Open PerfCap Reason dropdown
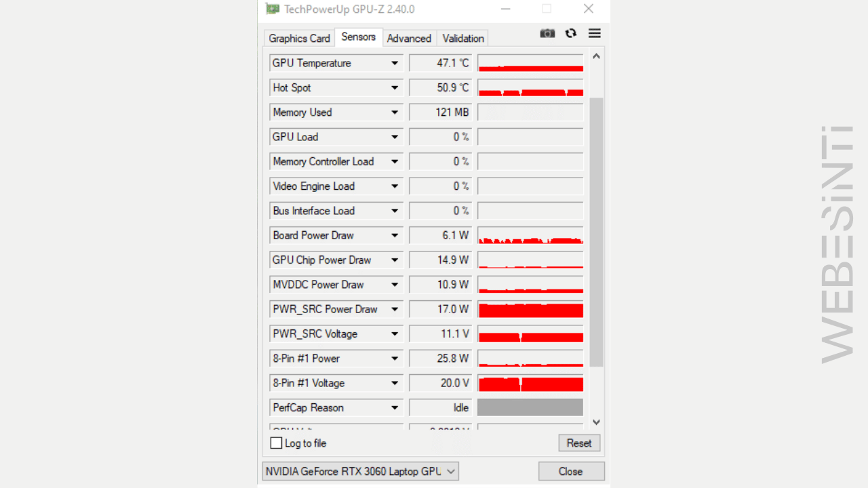The width and height of the screenshot is (868, 488). coord(394,408)
